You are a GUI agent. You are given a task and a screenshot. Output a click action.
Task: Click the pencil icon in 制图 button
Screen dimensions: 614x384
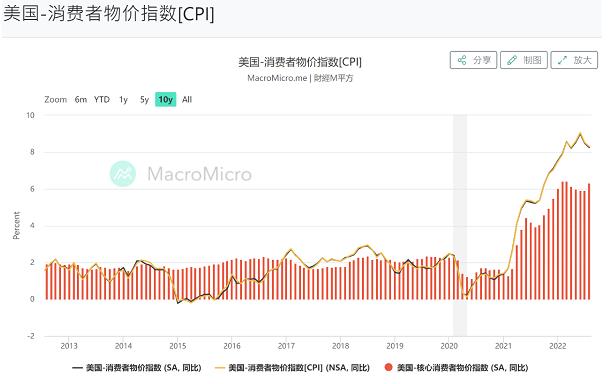512,60
